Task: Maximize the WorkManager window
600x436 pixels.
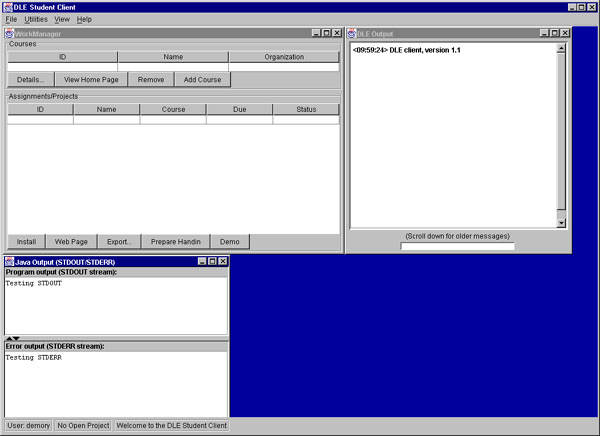Action: pos(326,33)
